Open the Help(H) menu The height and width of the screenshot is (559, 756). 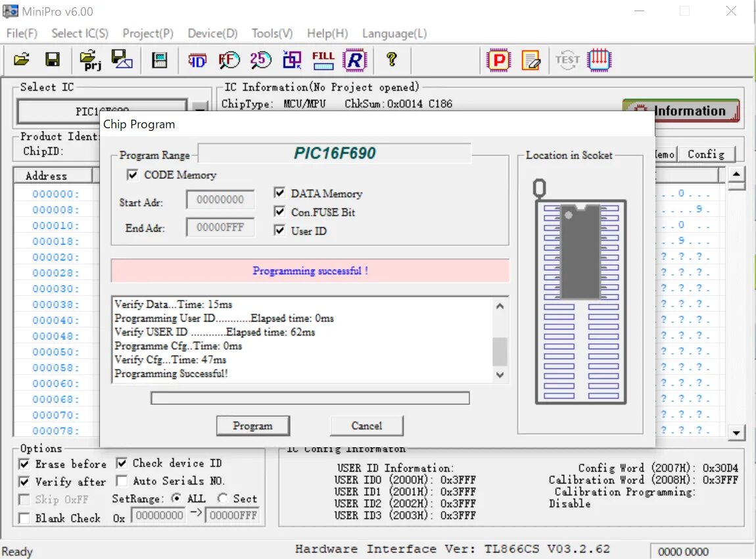pos(327,34)
